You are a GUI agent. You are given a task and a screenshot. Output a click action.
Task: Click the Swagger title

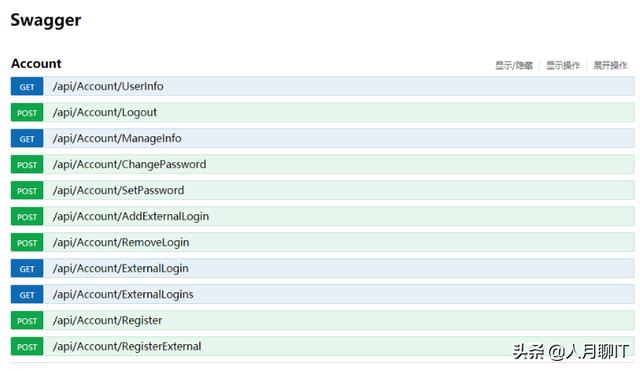46,20
